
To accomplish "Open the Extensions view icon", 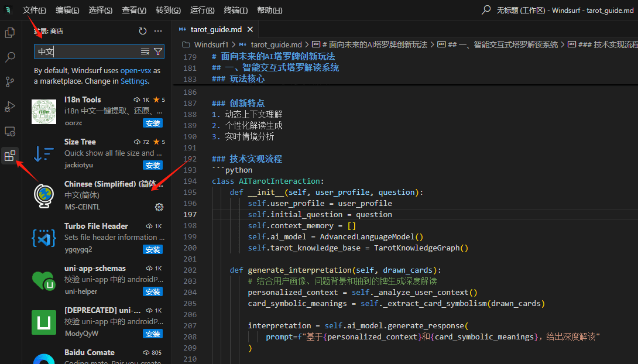I will tap(10, 156).
